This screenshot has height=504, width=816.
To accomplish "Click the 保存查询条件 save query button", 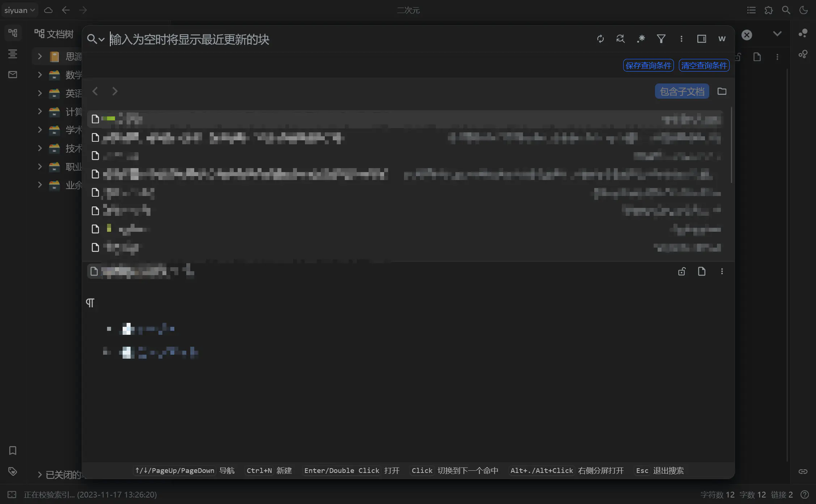I will pyautogui.click(x=648, y=65).
